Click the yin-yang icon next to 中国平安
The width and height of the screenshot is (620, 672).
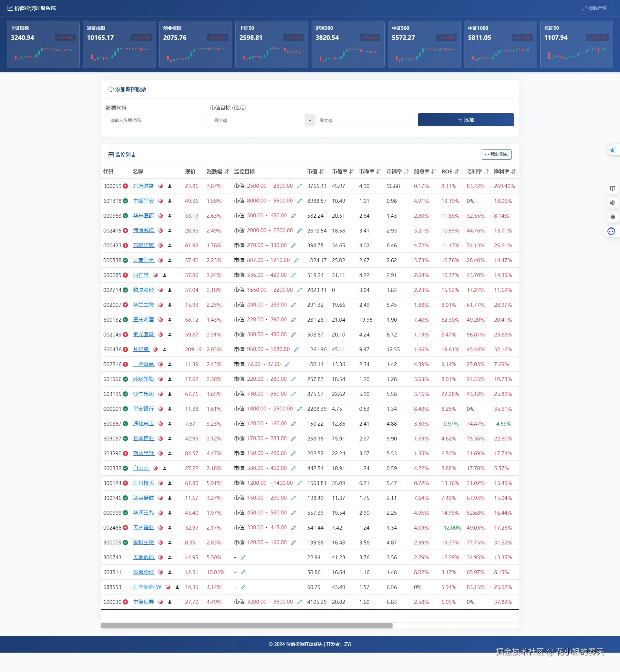point(160,201)
